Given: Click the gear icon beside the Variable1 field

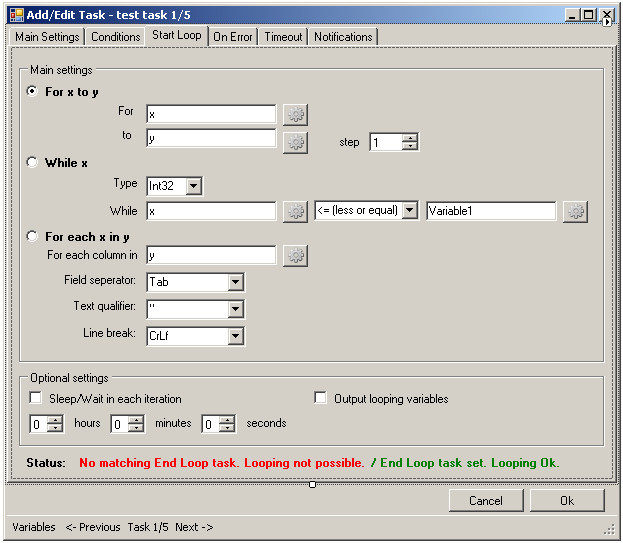Looking at the screenshot, I should (575, 211).
